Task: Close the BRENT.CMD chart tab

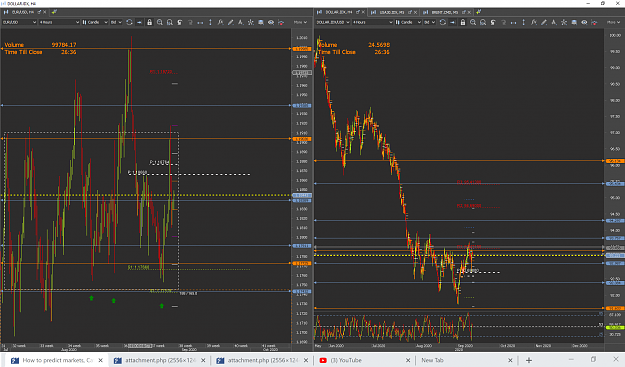Action: [470, 12]
